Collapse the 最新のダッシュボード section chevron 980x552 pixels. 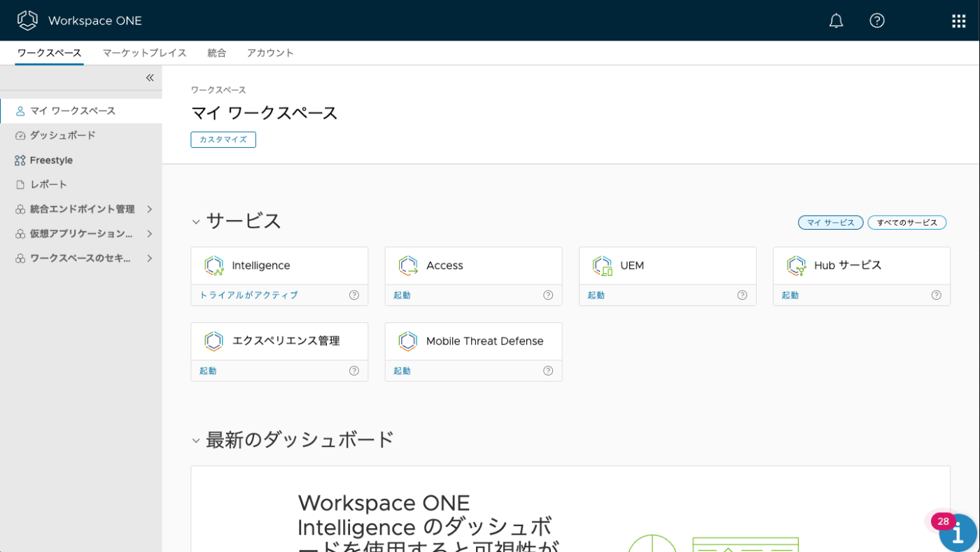click(x=196, y=441)
